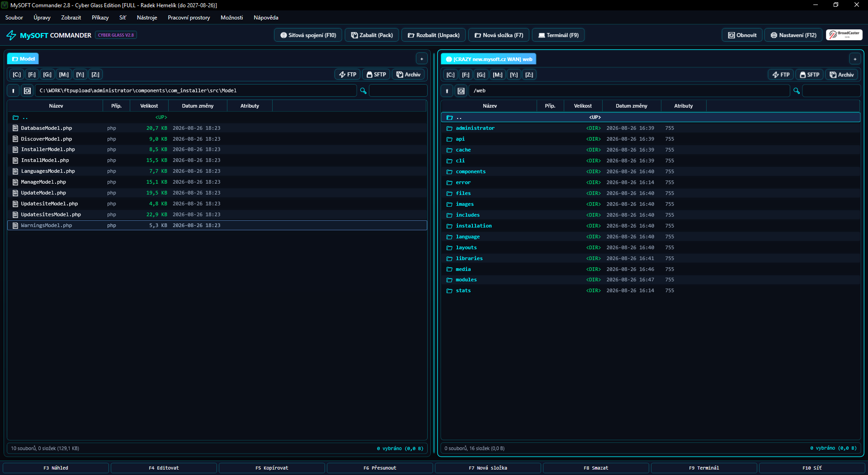This screenshot has width=868, height=475.
Task: Open right panel Archiv button
Action: click(x=841, y=75)
